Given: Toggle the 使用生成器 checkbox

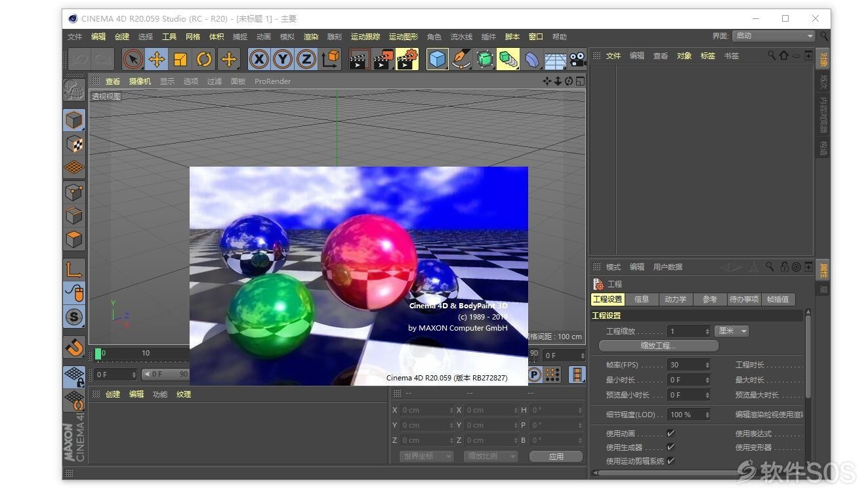Looking at the screenshot, I should pos(671,447).
